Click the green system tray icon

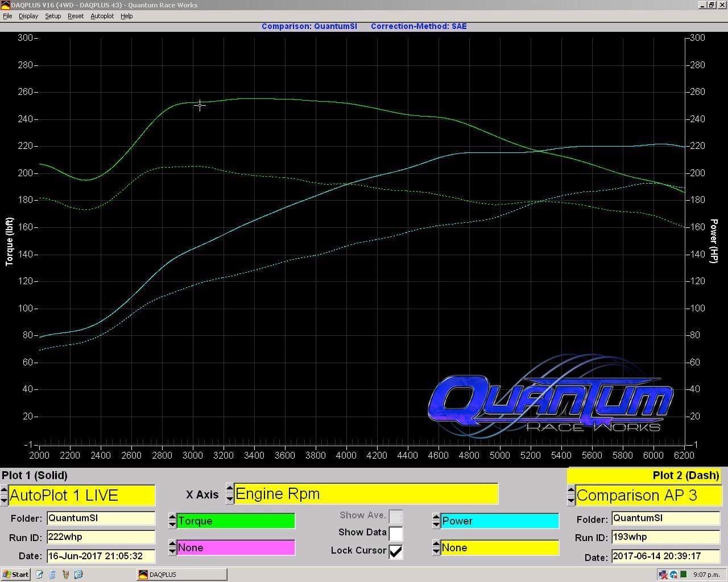(x=683, y=575)
